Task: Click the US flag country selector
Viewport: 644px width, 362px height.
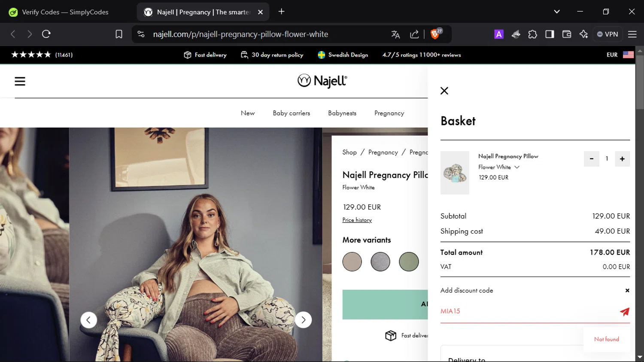Action: coord(628,55)
